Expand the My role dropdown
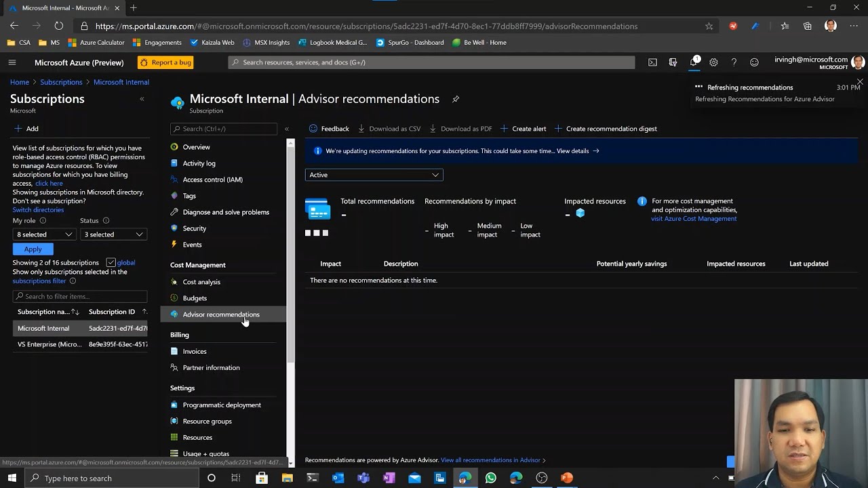 coord(44,235)
